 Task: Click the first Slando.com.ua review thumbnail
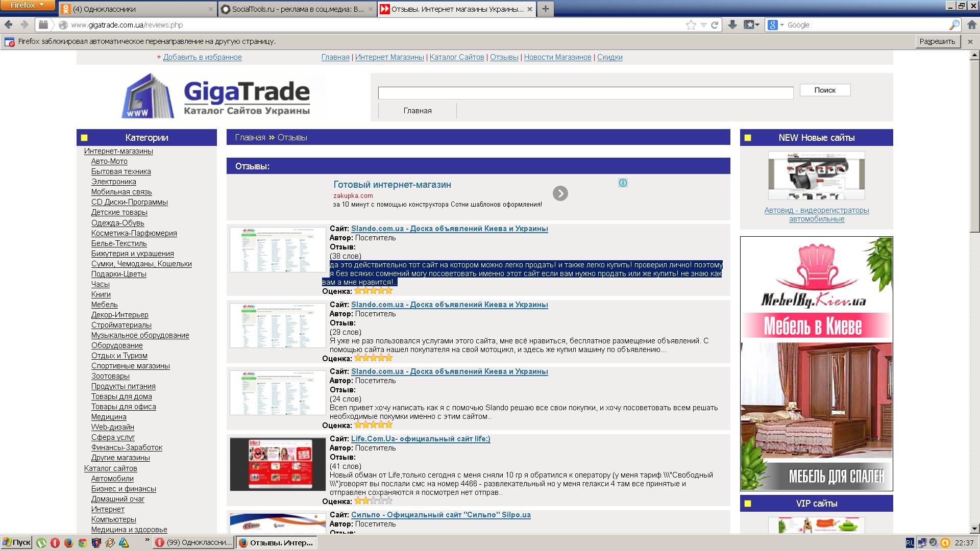coord(278,249)
